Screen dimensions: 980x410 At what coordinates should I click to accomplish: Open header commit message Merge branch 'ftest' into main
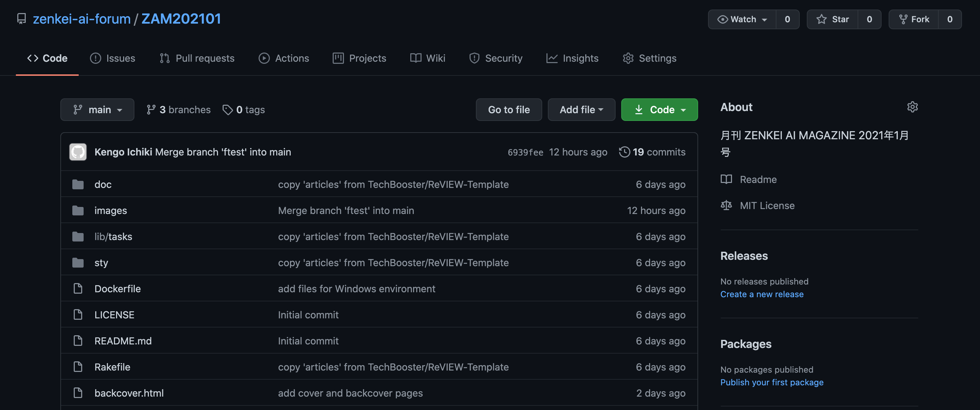(223, 152)
